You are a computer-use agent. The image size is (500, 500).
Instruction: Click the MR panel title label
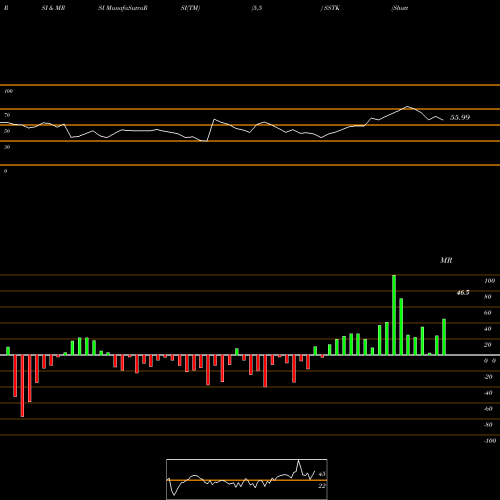[446, 260]
